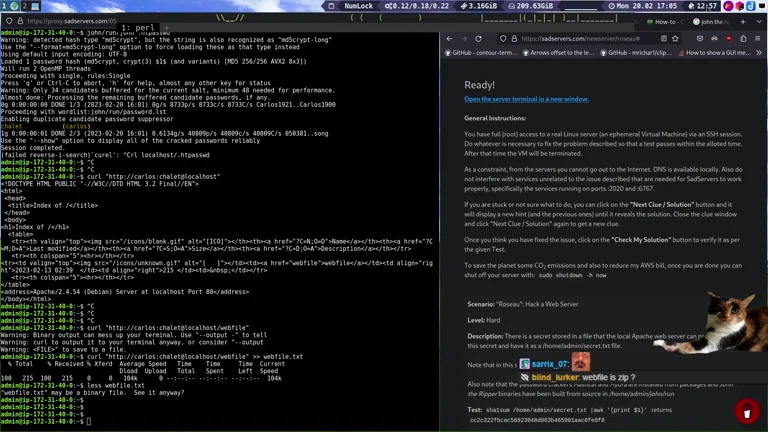Click the 12:57 timer indicator
Image resolution: width=768 pixels, height=432 pixels.
702,6
